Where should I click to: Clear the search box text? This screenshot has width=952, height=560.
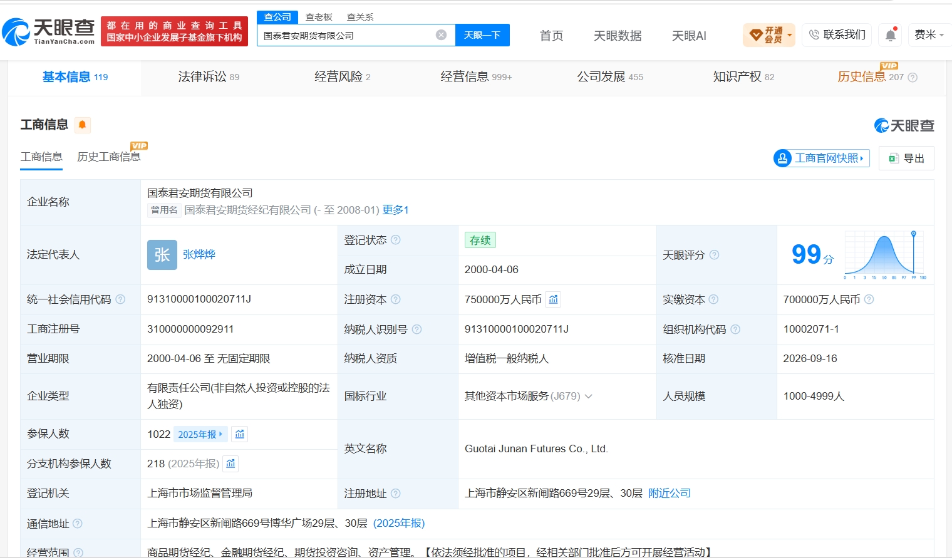click(442, 35)
